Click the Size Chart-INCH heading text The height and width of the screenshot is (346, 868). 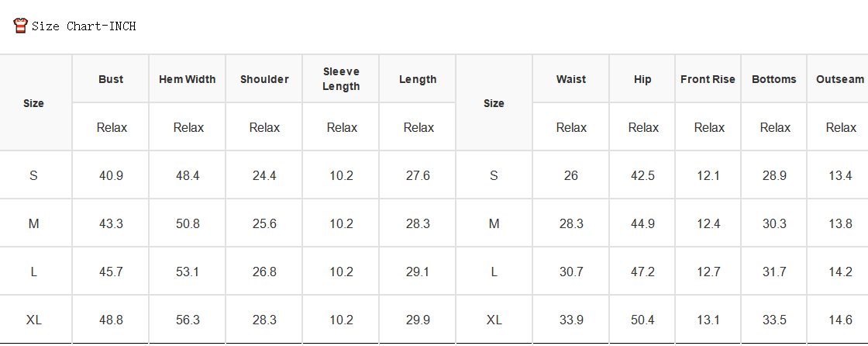(84, 26)
